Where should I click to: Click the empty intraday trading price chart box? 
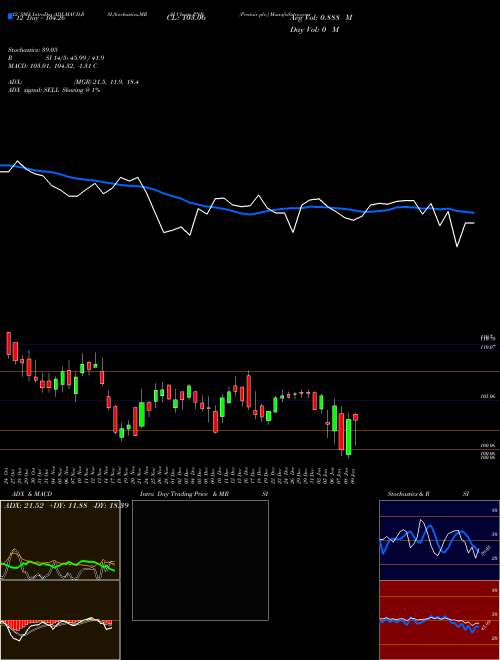click(200, 560)
